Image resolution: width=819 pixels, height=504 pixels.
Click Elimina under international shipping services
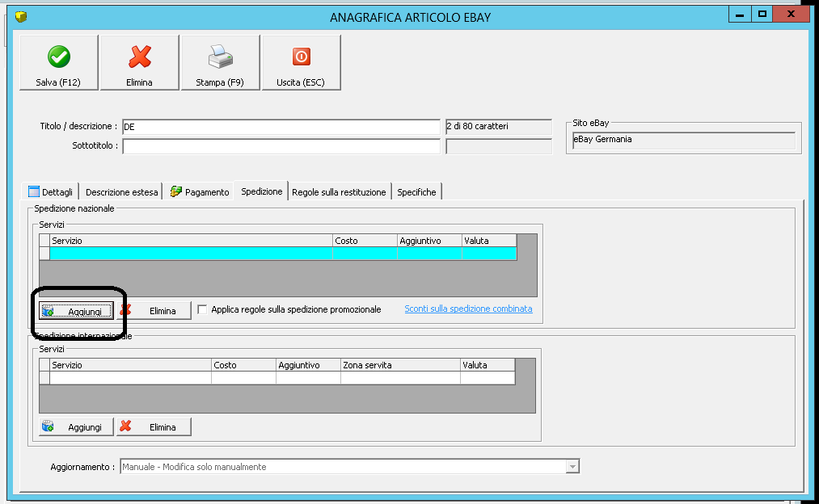(x=154, y=426)
